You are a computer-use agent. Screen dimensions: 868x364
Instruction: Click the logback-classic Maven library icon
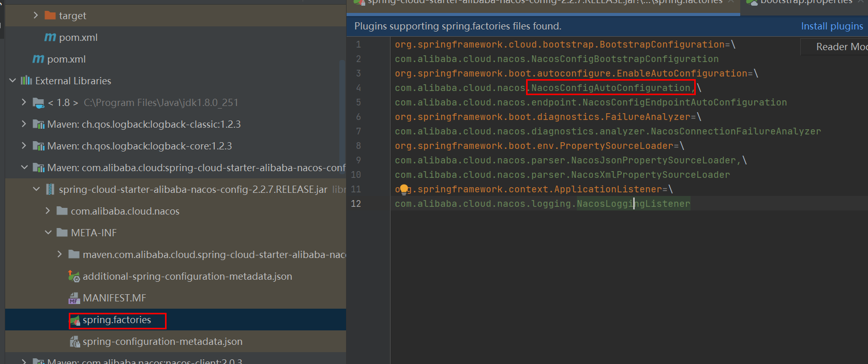38,124
